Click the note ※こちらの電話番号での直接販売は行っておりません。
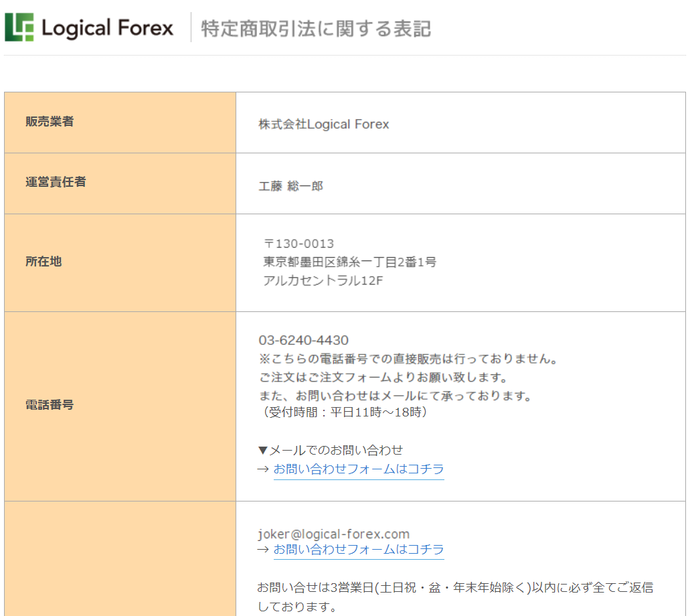Screen dimensions: 688x616 point(408,359)
